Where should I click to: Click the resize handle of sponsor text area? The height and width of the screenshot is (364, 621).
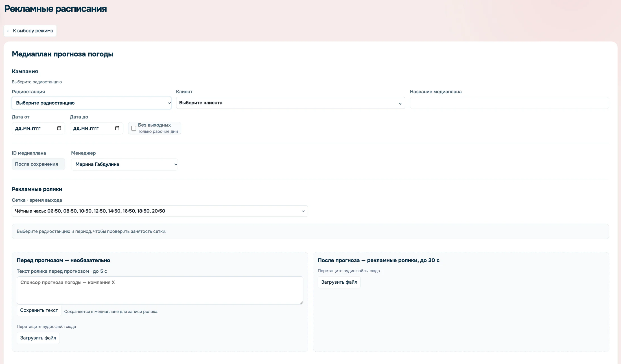(301, 302)
